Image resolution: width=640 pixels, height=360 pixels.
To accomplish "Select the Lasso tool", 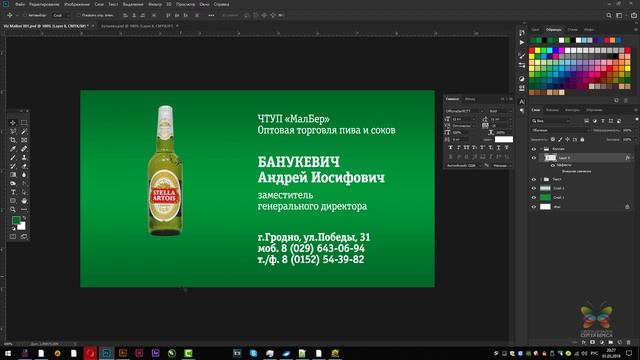I will (13, 131).
